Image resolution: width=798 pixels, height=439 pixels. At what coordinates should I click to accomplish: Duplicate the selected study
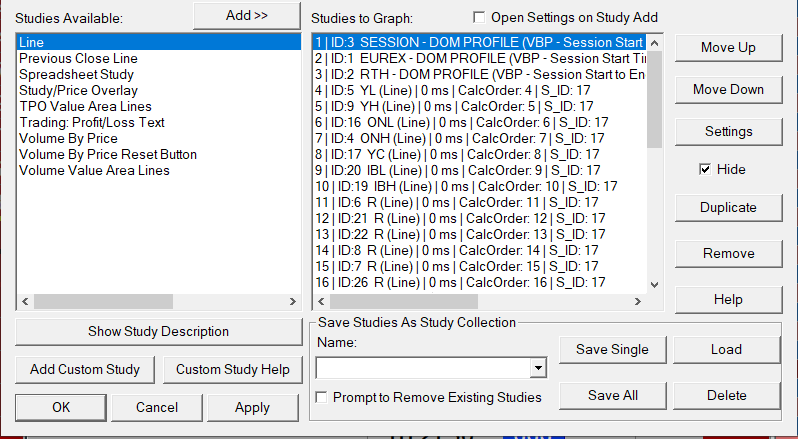click(x=728, y=207)
